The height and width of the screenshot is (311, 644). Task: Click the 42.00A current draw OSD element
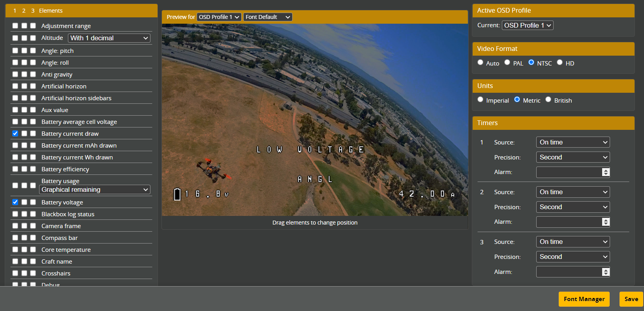[x=426, y=194]
